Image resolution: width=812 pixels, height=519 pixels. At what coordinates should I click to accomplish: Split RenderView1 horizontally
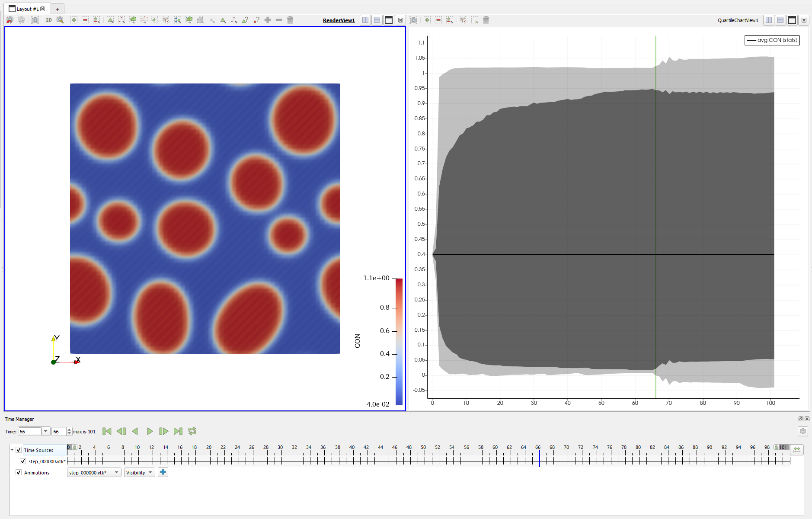pyautogui.click(x=365, y=20)
